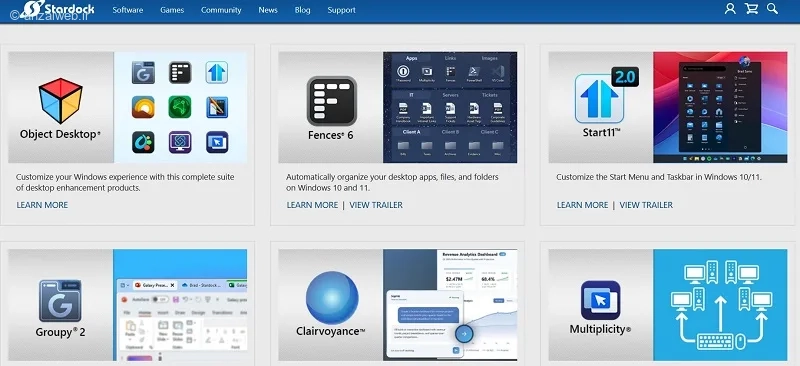
Task: Open the Support menu
Action: pyautogui.click(x=341, y=10)
